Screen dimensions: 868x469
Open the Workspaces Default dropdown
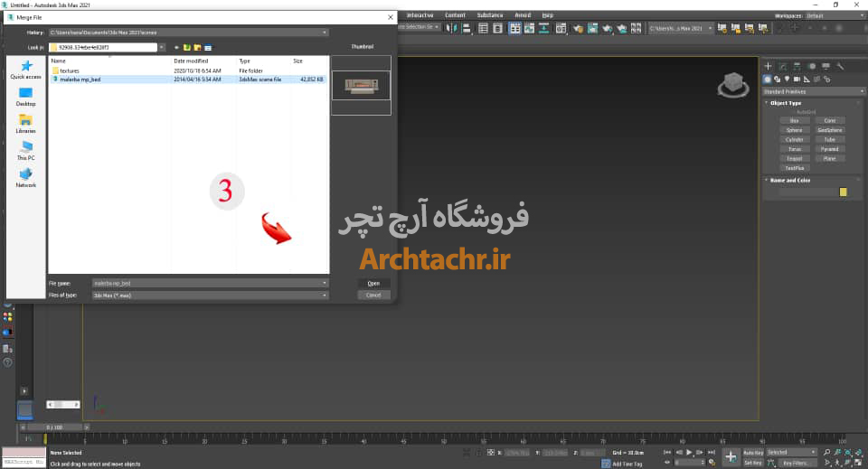click(835, 16)
